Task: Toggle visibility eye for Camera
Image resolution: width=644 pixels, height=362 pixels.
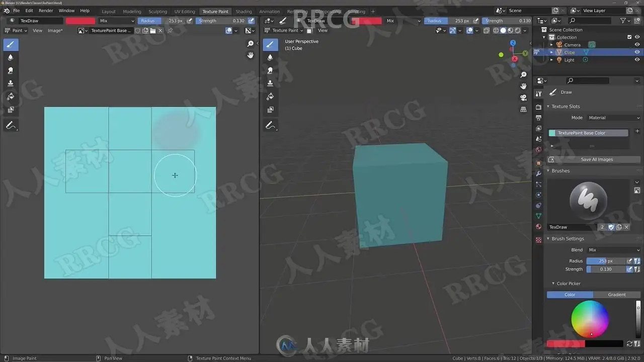Action: tap(637, 45)
